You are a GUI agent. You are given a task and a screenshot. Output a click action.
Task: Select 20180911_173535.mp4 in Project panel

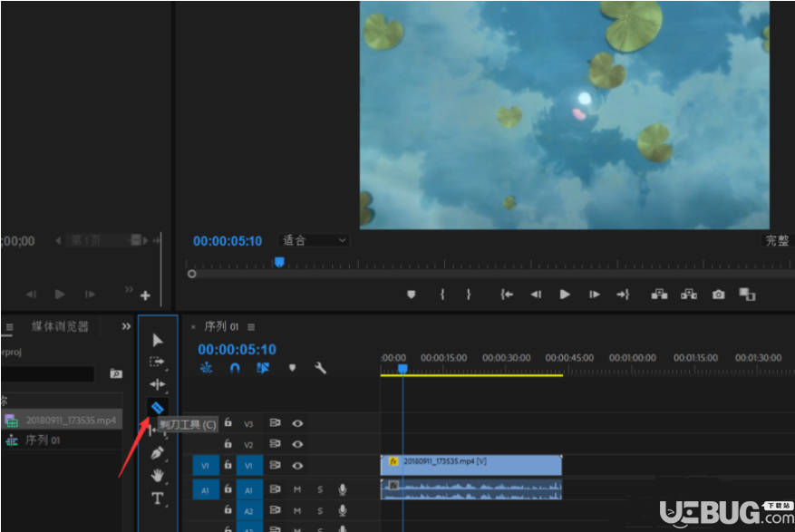pos(62,420)
